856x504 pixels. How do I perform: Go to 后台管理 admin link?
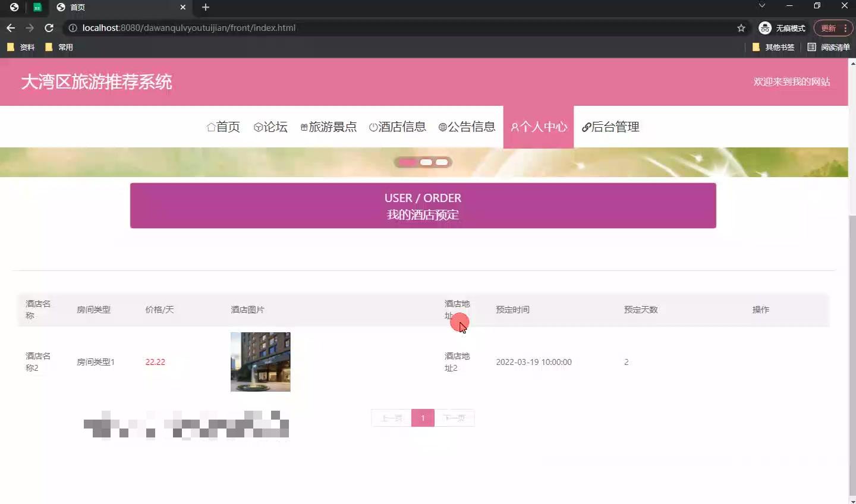610,127
